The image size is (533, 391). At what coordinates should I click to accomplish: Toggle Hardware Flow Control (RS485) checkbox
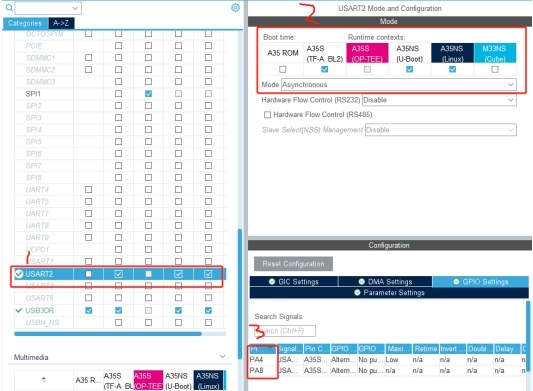click(x=268, y=115)
